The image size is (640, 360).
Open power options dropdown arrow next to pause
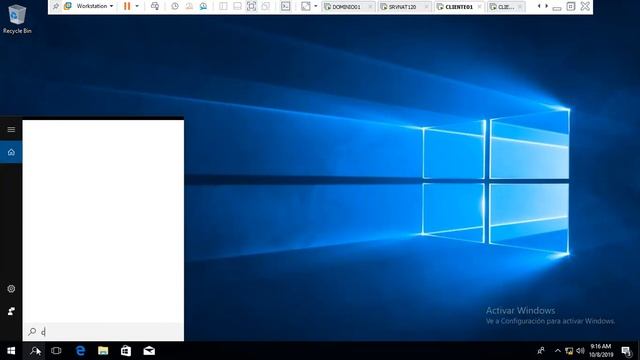137,6
